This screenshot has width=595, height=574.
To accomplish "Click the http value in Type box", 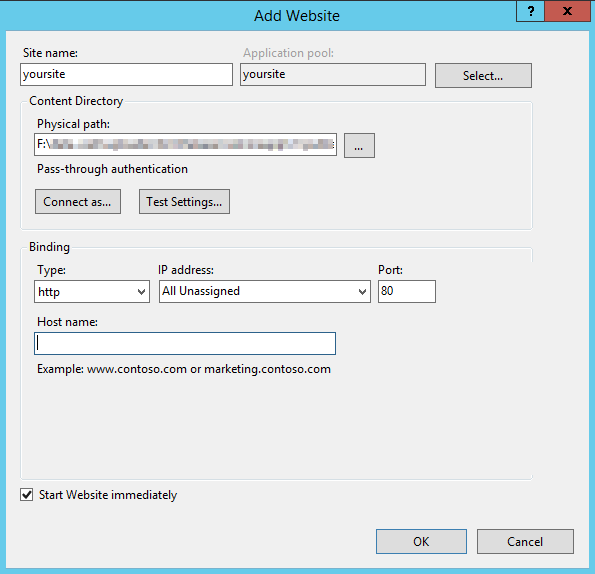I will click(x=49, y=292).
